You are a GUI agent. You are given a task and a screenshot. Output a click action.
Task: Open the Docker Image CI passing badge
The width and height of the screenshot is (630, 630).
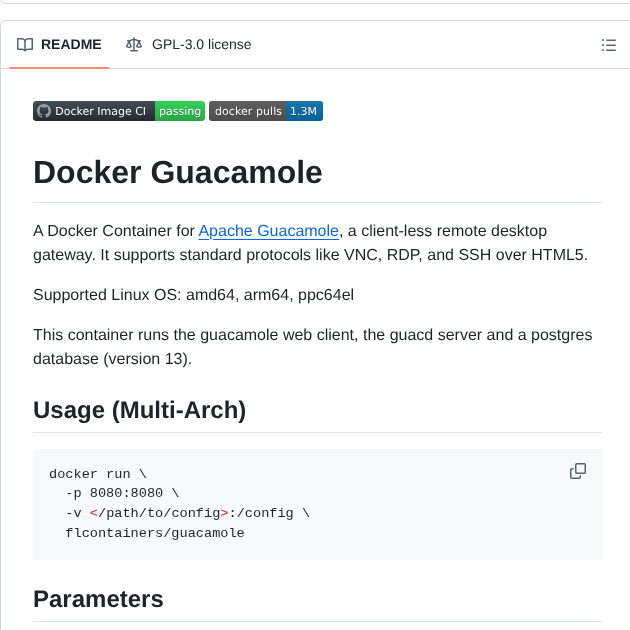click(x=119, y=111)
